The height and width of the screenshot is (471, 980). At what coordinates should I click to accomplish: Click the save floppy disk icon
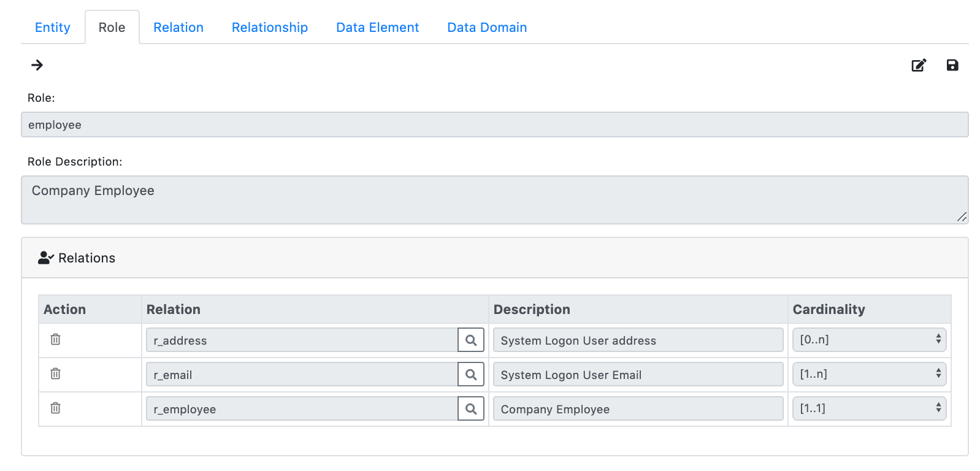(x=952, y=65)
